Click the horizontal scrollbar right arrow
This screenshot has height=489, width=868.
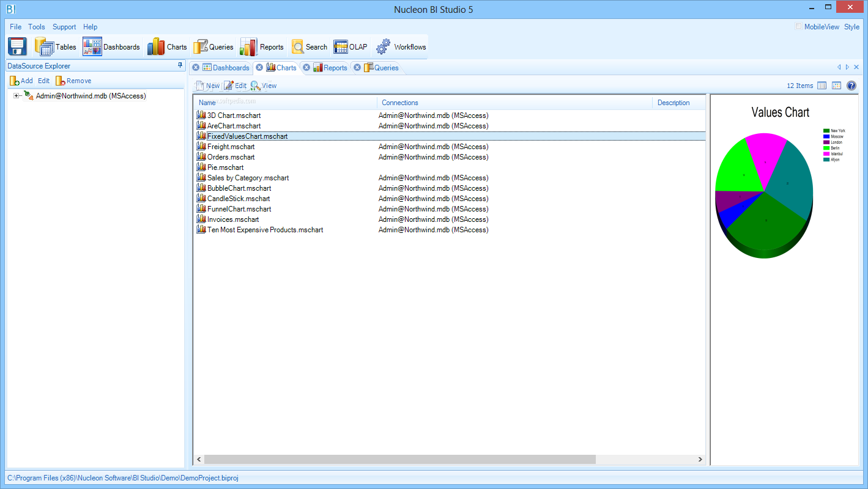click(x=700, y=459)
